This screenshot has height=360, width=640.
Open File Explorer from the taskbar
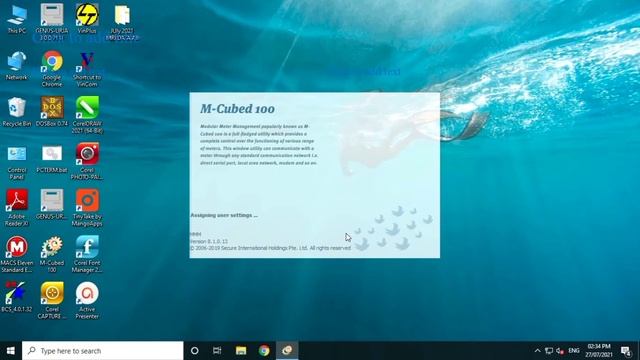(x=241, y=351)
